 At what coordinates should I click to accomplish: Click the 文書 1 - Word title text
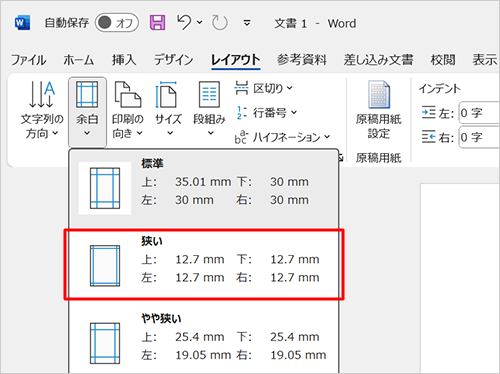click(315, 23)
